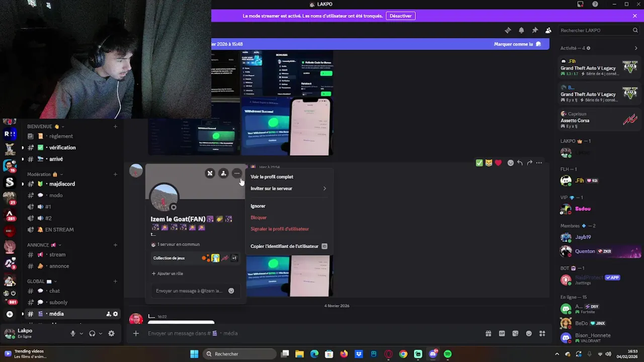
Task: Expand Inviter sur le serveur submenu
Action: [x=289, y=189]
